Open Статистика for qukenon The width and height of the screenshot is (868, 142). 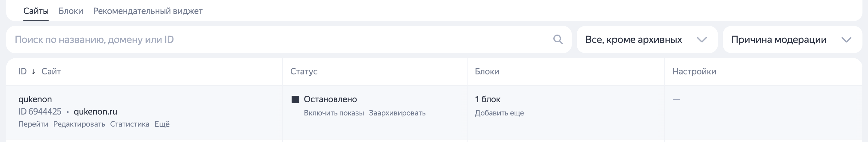pyautogui.click(x=130, y=124)
